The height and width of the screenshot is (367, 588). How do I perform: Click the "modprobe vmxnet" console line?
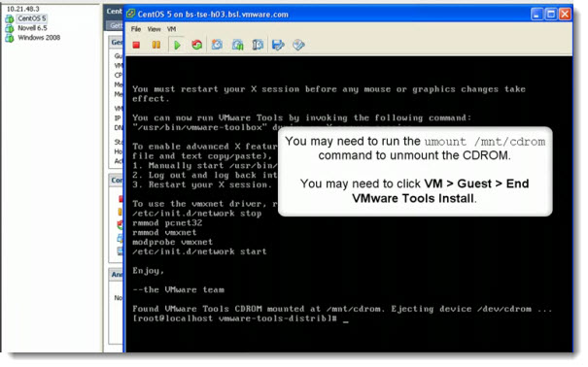[172, 243]
